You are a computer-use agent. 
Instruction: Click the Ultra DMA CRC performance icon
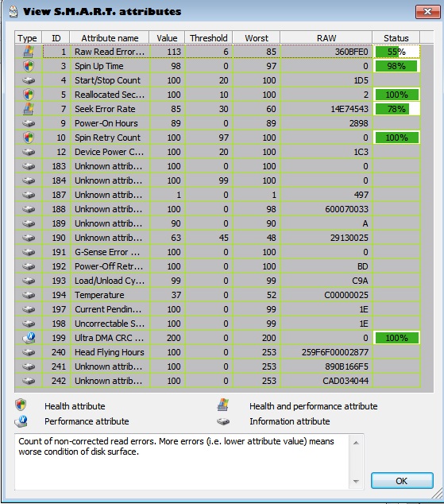[x=29, y=338]
